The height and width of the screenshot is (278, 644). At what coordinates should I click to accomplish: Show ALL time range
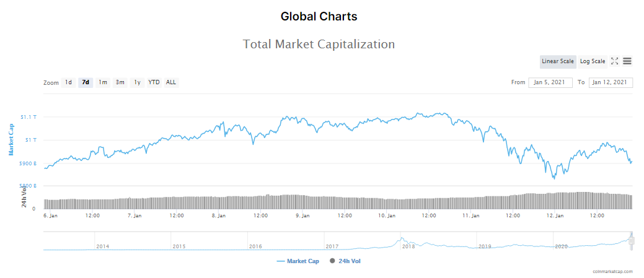click(171, 82)
